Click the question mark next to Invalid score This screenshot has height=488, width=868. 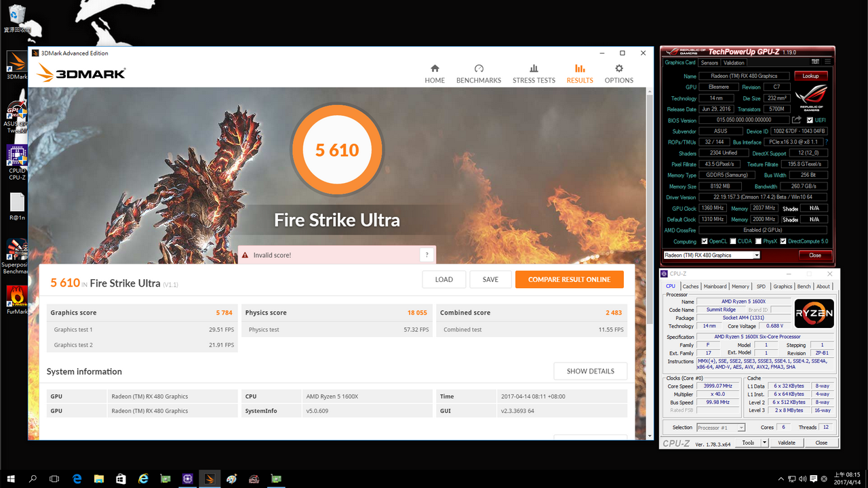pyautogui.click(x=427, y=255)
